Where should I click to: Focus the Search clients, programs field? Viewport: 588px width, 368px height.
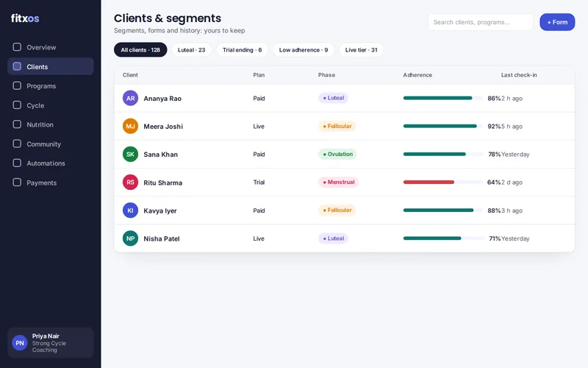pyautogui.click(x=481, y=22)
